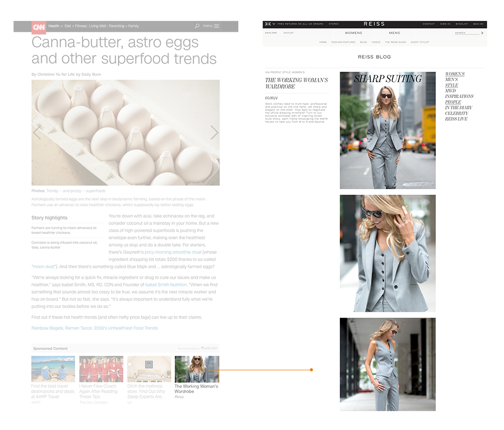Open CNN search magnifier icon
Viewport: 504px width, 430px height.
coord(197,26)
